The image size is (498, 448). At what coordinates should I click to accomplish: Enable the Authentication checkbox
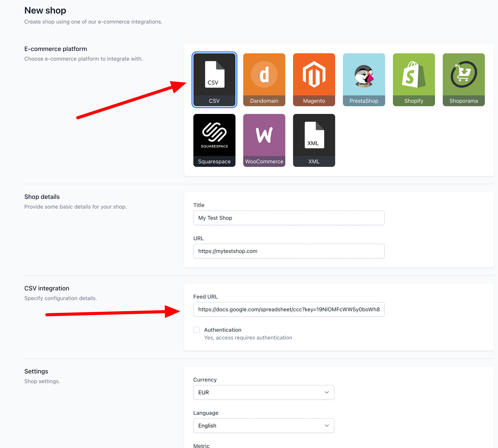pos(196,330)
